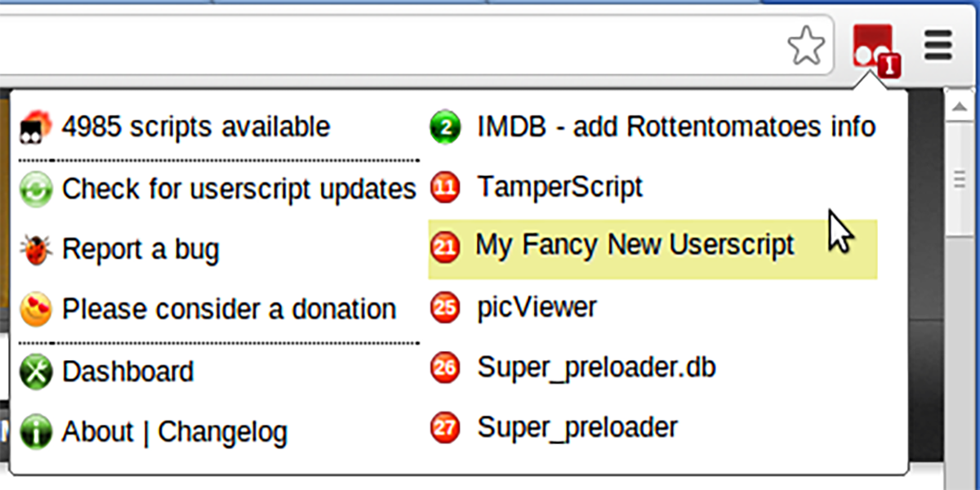Select the picViewer script
This screenshot has width=980, height=490.
click(x=537, y=309)
